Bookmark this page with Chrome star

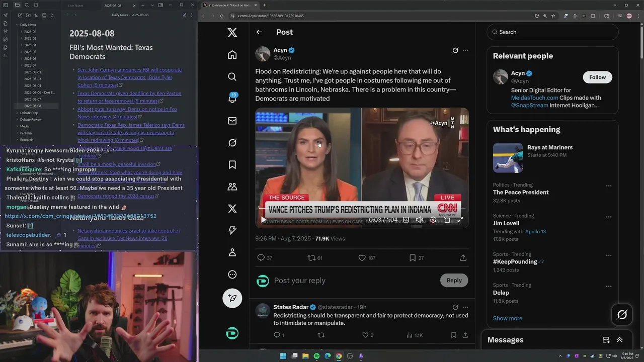pyautogui.click(x=553, y=16)
